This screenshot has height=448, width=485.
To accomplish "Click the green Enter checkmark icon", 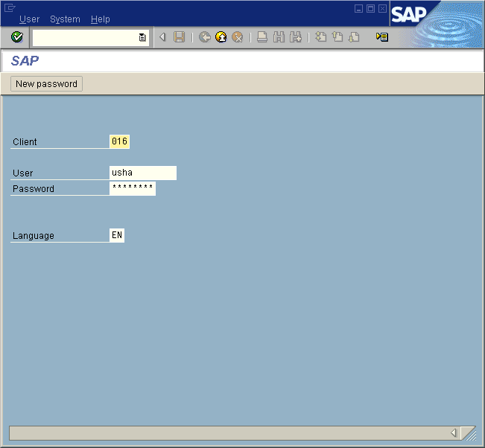I will coord(17,37).
